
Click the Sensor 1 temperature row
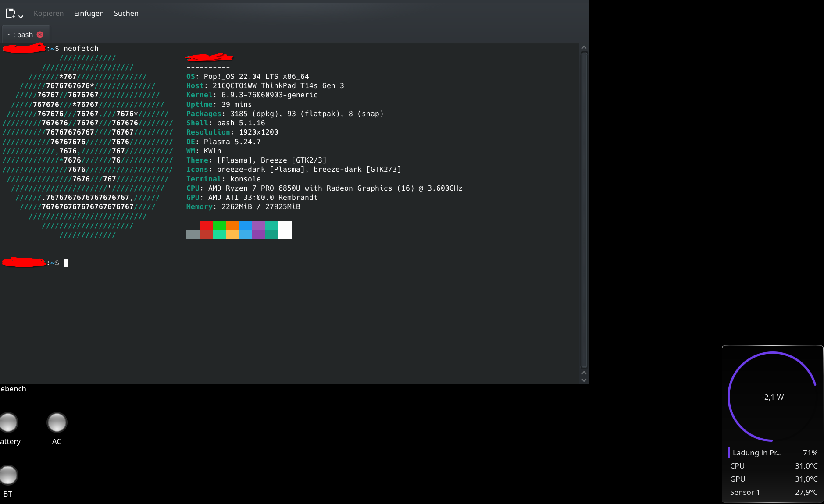pyautogui.click(x=773, y=492)
